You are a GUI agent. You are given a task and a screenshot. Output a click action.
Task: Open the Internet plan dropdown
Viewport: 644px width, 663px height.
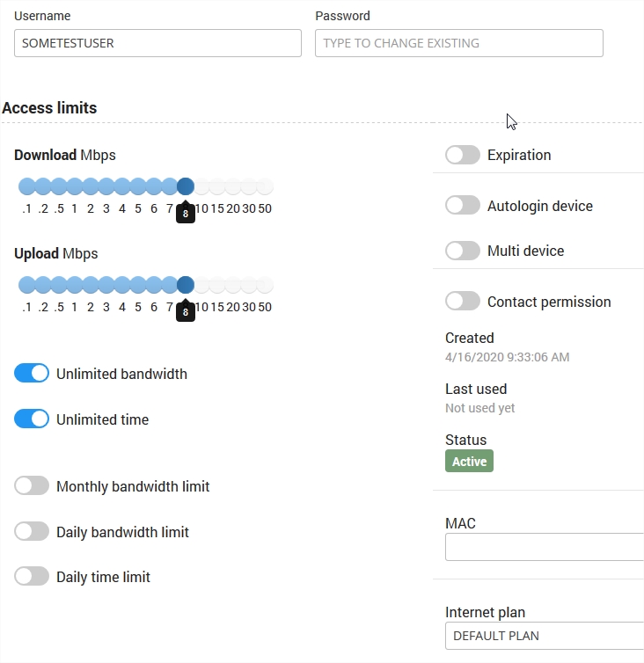544,636
